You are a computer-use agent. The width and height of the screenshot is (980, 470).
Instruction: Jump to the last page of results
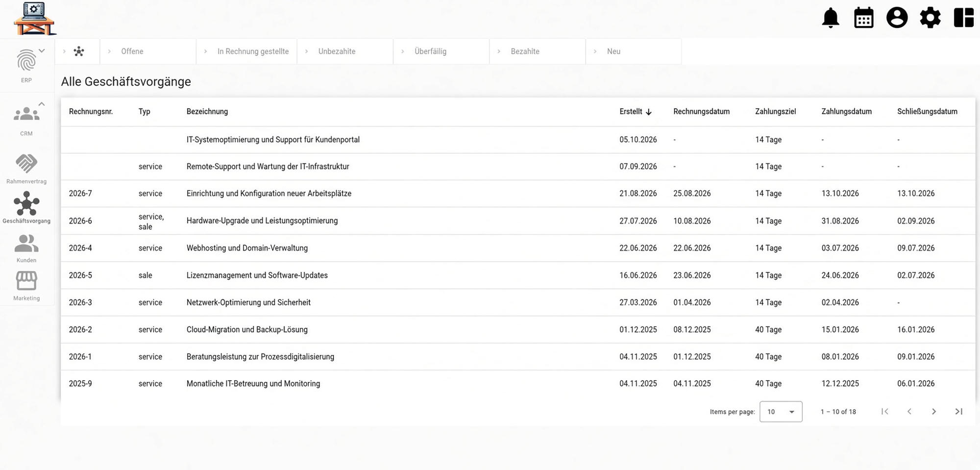point(959,411)
